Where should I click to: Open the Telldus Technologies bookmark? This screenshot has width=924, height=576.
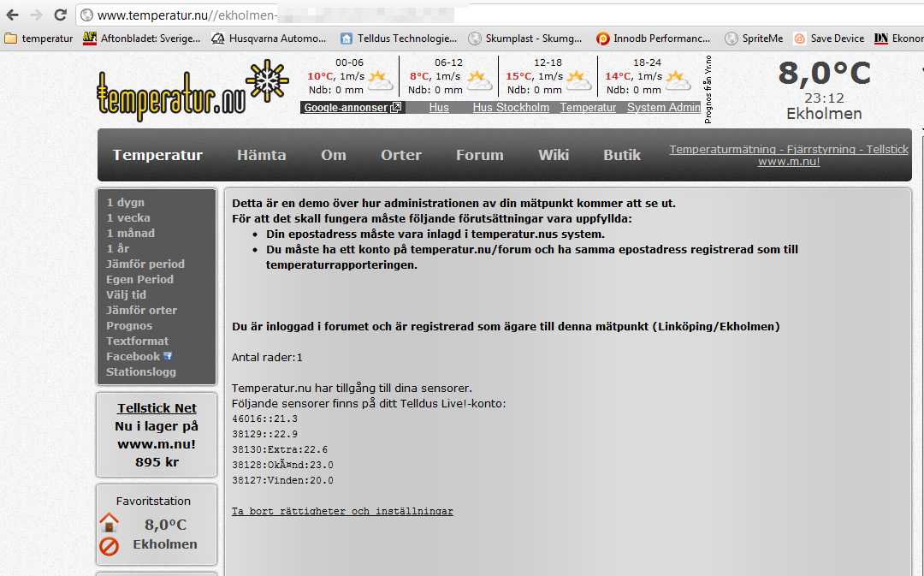coord(398,39)
